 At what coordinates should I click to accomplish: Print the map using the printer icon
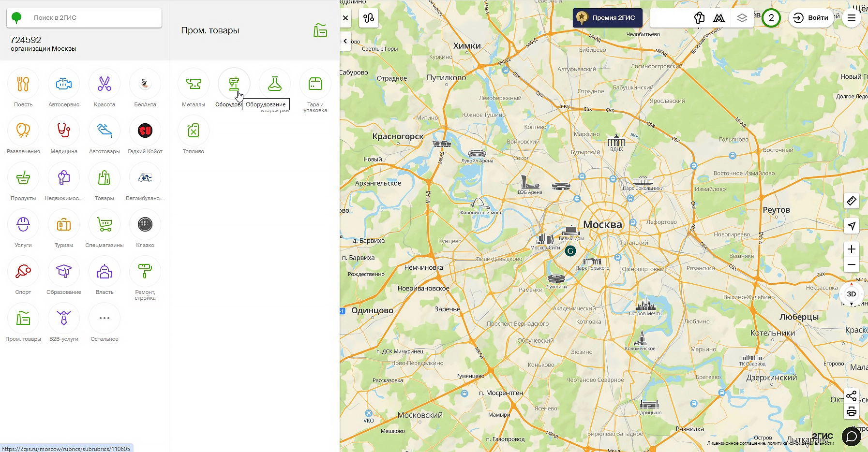851,411
